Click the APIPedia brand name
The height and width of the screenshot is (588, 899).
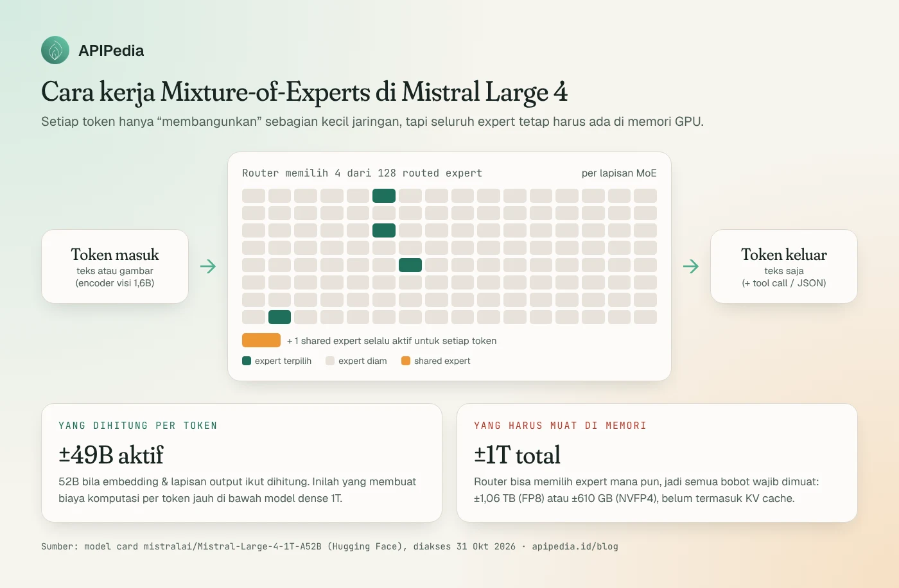[x=111, y=51]
